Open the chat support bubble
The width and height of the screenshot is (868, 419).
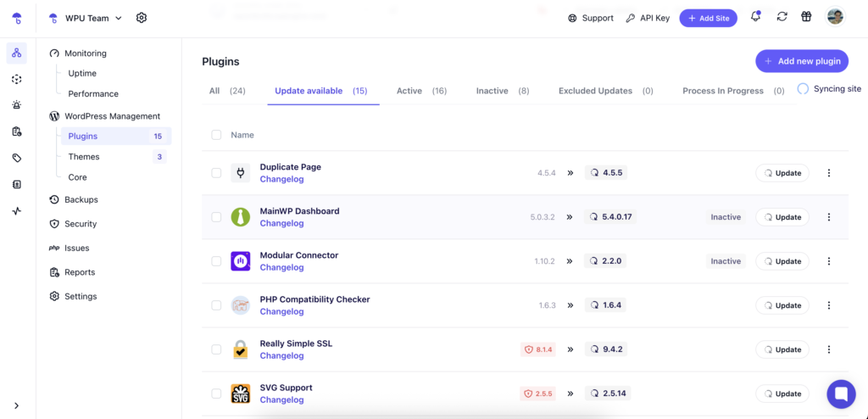point(841,394)
